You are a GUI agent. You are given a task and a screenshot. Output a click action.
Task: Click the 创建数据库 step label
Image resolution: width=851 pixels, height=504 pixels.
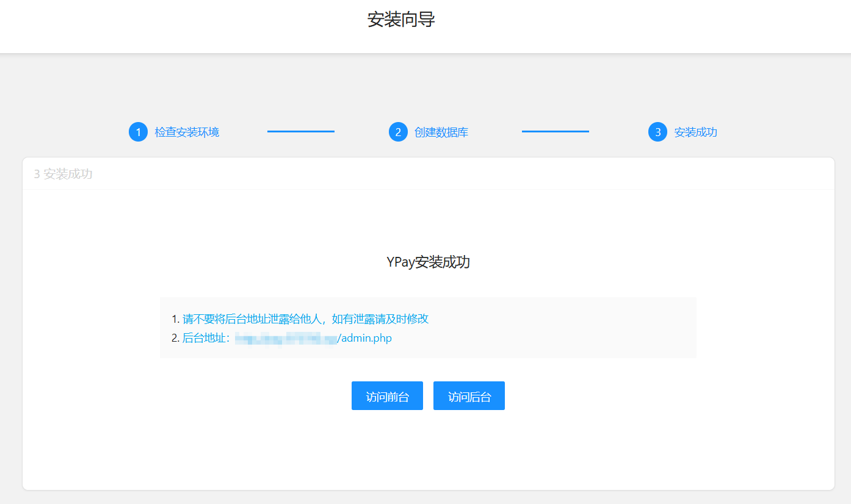(x=441, y=132)
